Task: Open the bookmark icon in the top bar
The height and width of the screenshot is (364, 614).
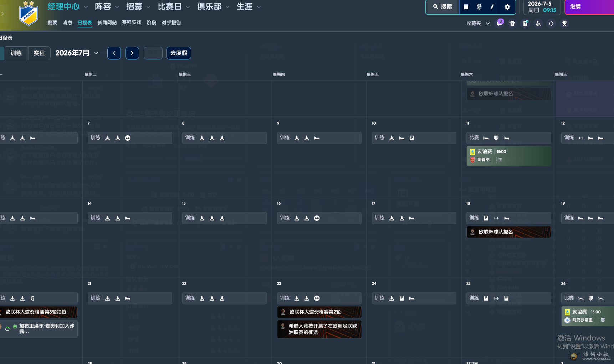Action: click(466, 7)
